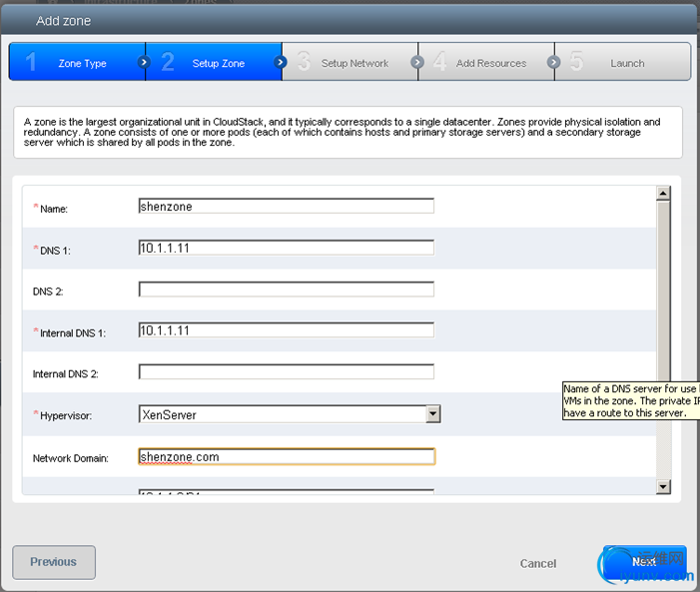This screenshot has height=592, width=700.
Task: Open the Hypervisor dropdown showing XenServer
Action: coord(290,414)
